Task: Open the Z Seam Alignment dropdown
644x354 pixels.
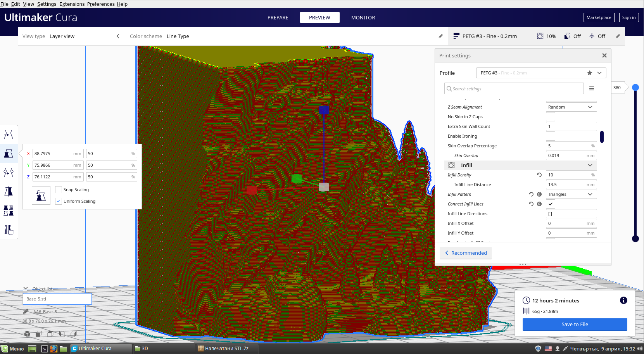Action: pos(571,107)
